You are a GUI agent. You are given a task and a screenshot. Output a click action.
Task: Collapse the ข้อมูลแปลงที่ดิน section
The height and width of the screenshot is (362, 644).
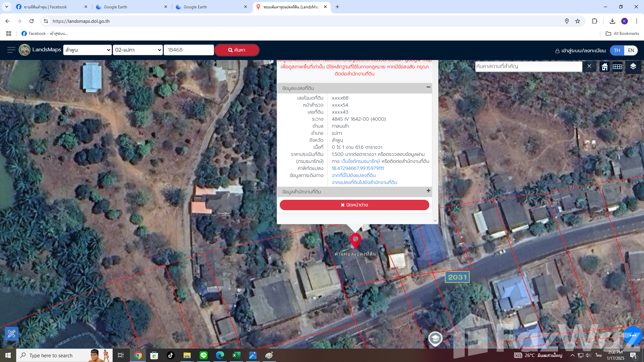click(x=428, y=87)
